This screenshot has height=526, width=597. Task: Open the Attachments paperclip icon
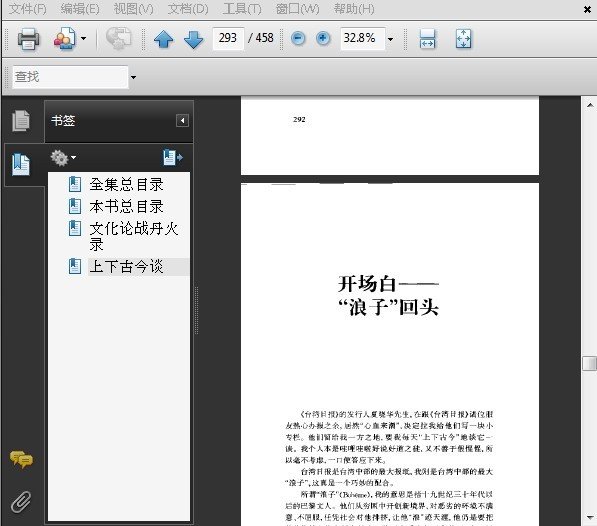21,502
